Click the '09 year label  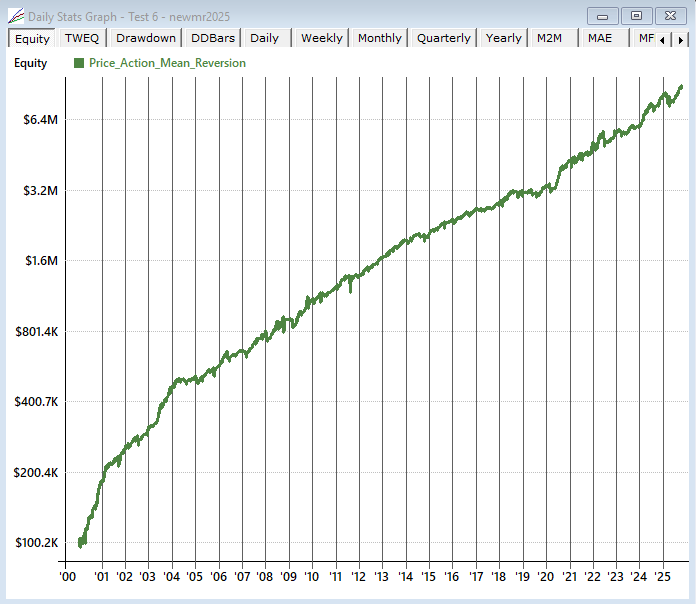pos(289,576)
